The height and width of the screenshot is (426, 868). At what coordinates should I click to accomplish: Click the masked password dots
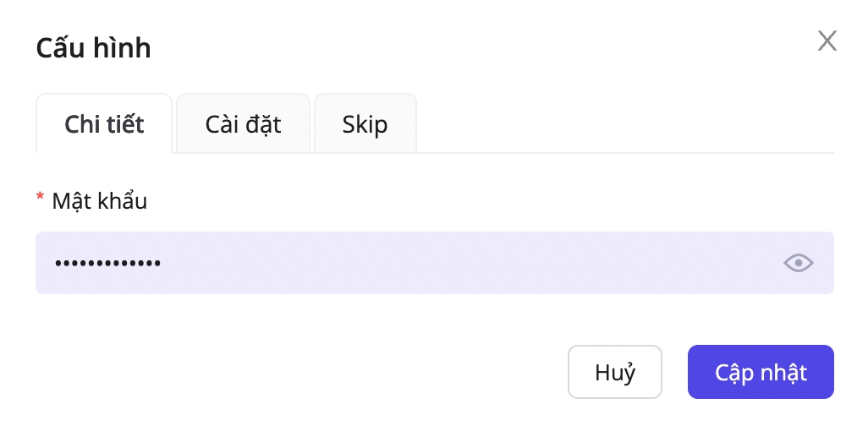(108, 264)
